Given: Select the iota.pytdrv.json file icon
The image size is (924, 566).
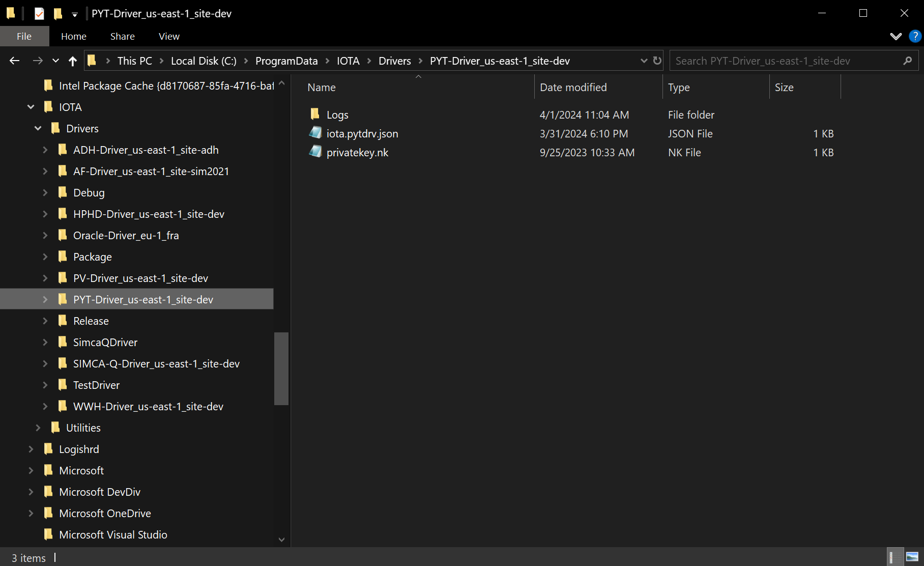Looking at the screenshot, I should point(315,133).
